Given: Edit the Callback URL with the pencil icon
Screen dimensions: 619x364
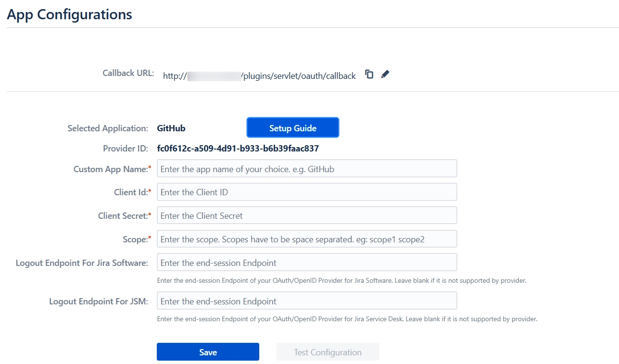Looking at the screenshot, I should 385,74.
